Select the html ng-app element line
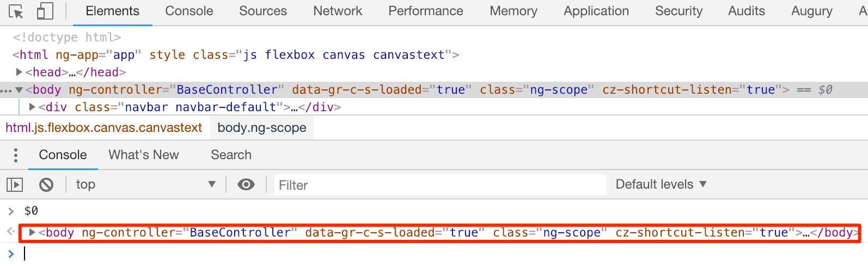Viewport: 868px width, 266px height. point(235,55)
